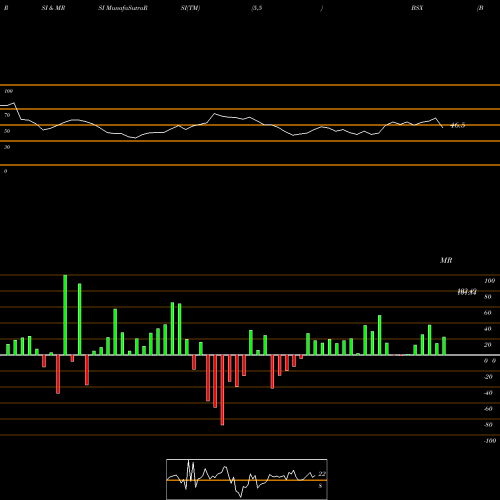Click the '70' level label on RSI panel
Viewport: 500px width, 500px height.
7,115
